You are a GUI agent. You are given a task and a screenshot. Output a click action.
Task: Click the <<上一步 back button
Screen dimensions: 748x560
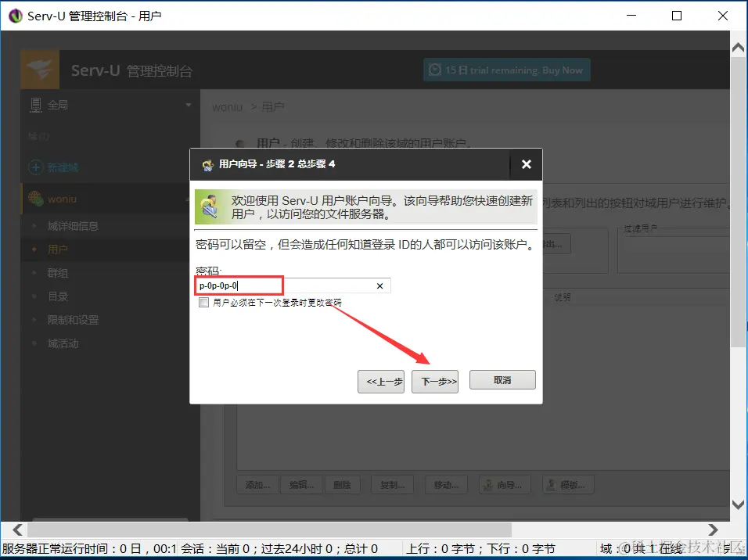(x=381, y=382)
